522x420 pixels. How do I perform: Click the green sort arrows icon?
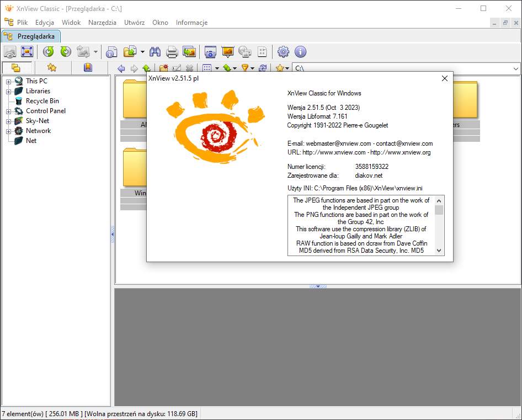[x=227, y=68]
